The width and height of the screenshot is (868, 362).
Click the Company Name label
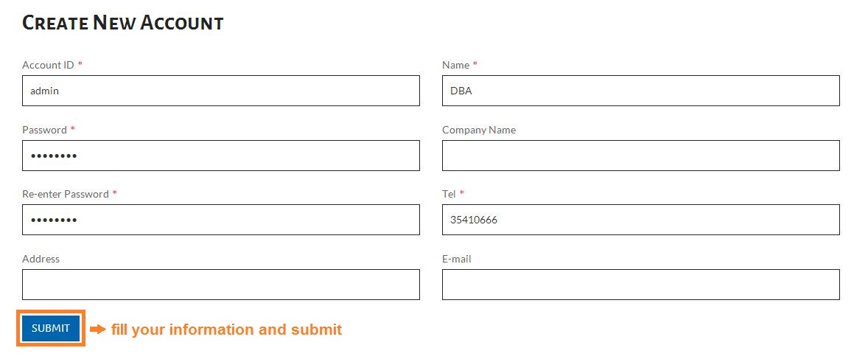point(479,130)
